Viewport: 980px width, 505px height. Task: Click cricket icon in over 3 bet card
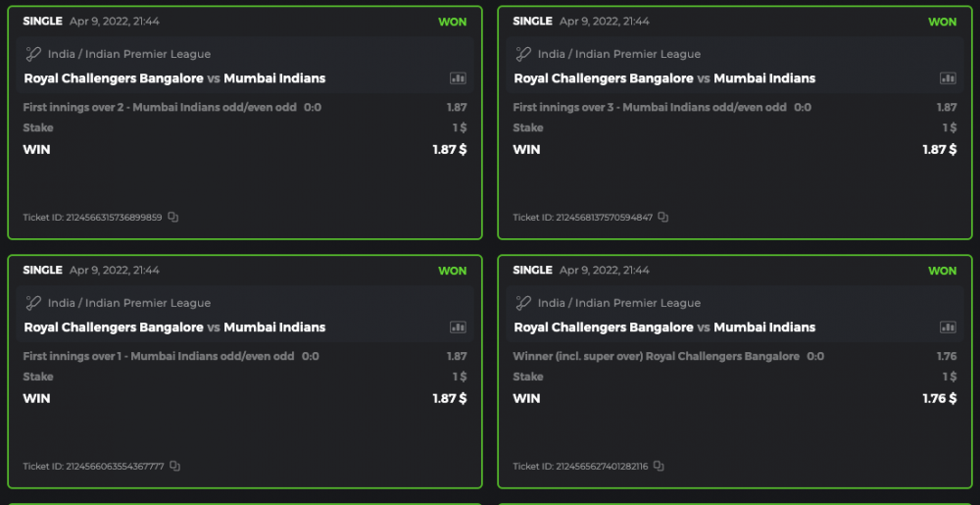(x=523, y=54)
